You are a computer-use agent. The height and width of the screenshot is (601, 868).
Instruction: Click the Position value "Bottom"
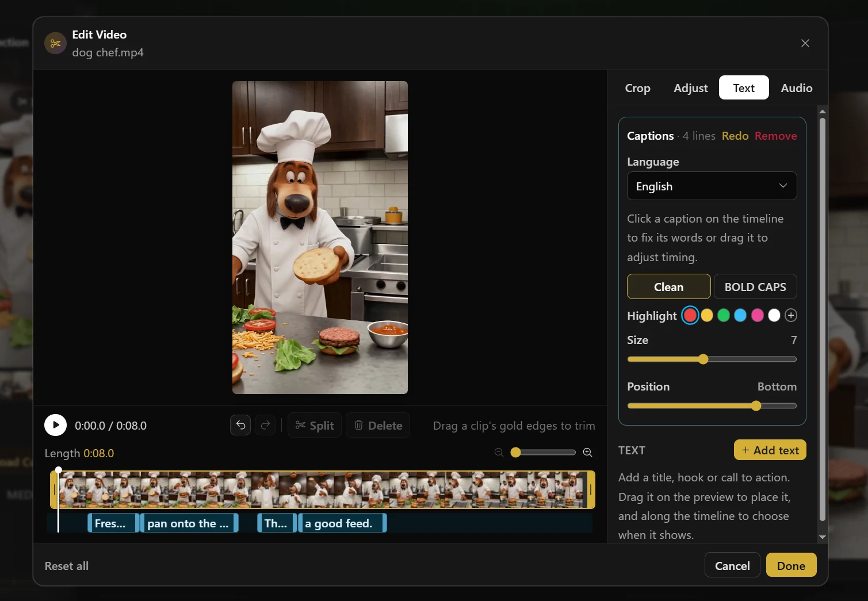click(x=777, y=386)
